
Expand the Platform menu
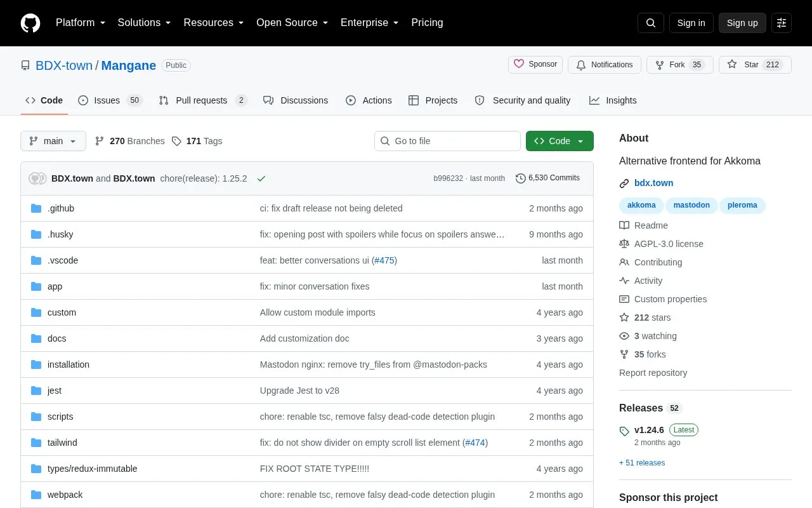81,23
